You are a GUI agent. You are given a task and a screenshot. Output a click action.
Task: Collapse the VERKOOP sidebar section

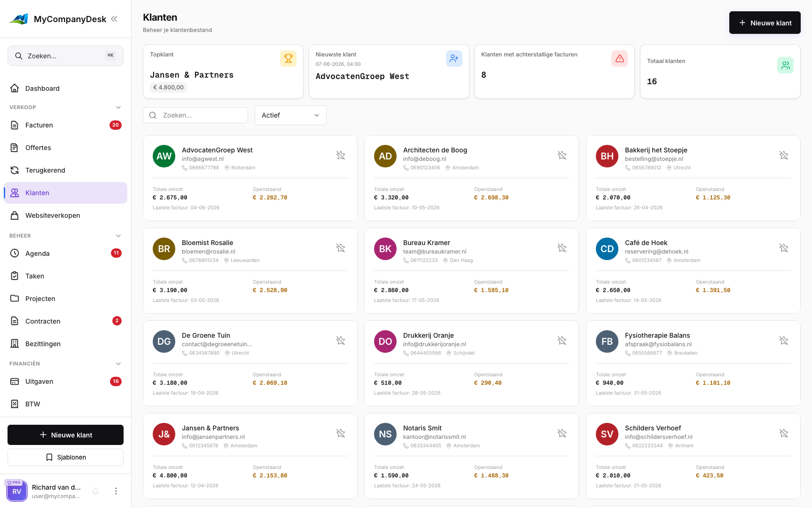click(x=118, y=107)
